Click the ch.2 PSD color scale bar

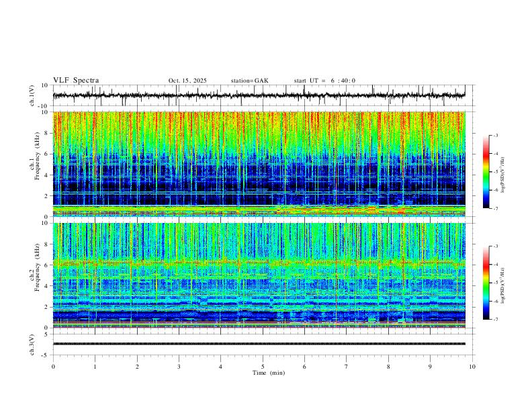pyautogui.click(x=486, y=283)
